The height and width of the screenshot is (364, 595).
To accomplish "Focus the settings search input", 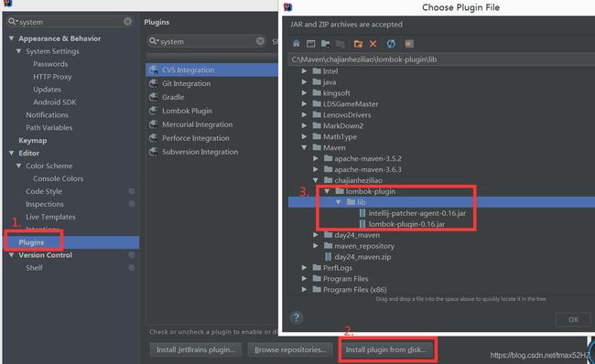I will [70, 22].
